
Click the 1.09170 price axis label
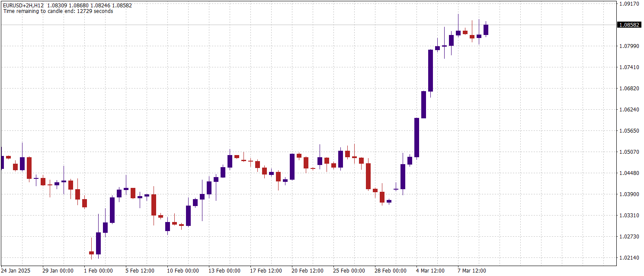tap(629, 4)
